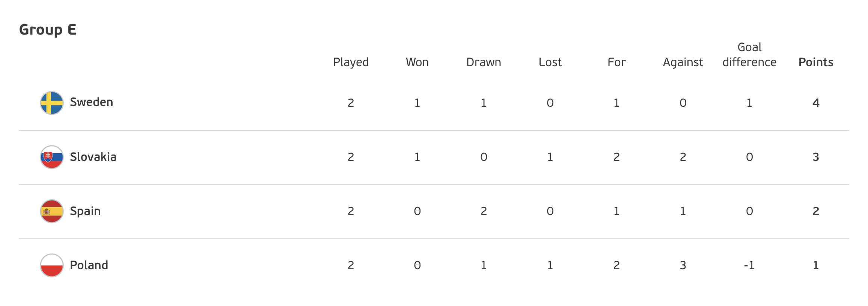Click the Lost column header
Image resolution: width=868 pixels, height=306 pixels.
click(x=550, y=62)
